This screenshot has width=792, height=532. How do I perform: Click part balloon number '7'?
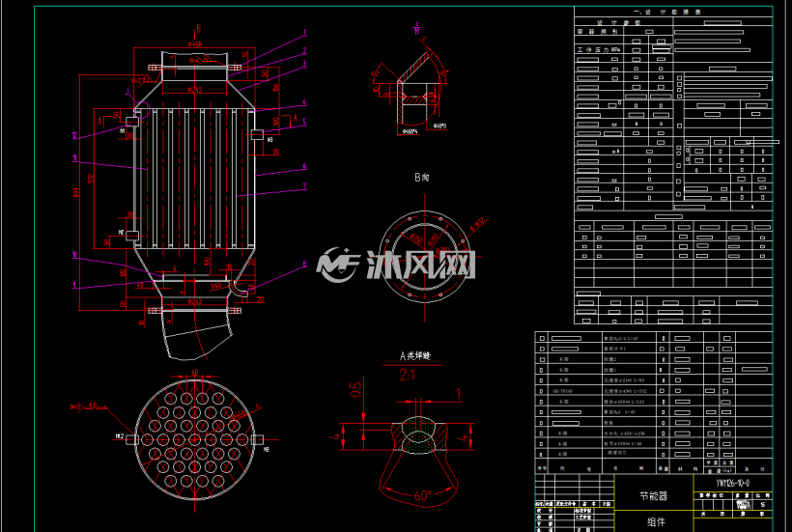click(x=304, y=185)
